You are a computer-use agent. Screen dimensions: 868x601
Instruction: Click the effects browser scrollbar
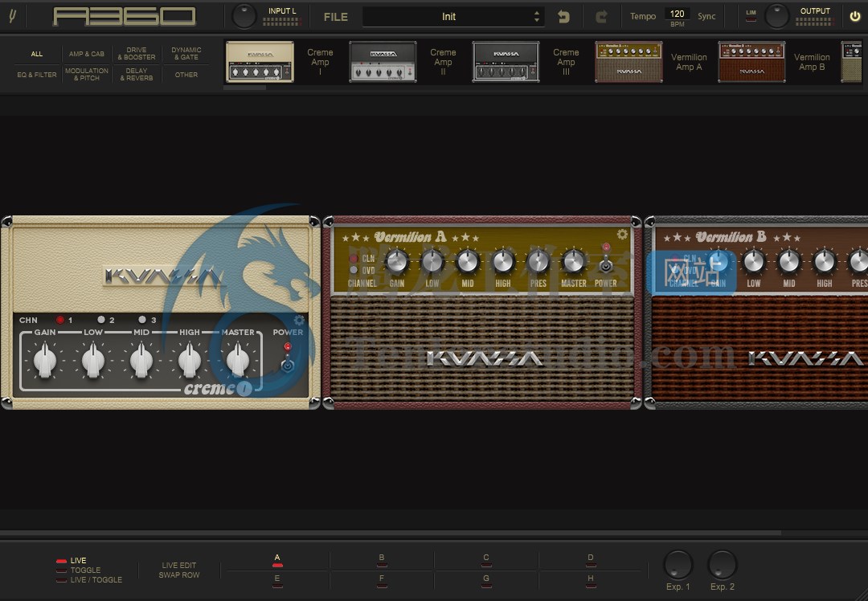click(244, 88)
